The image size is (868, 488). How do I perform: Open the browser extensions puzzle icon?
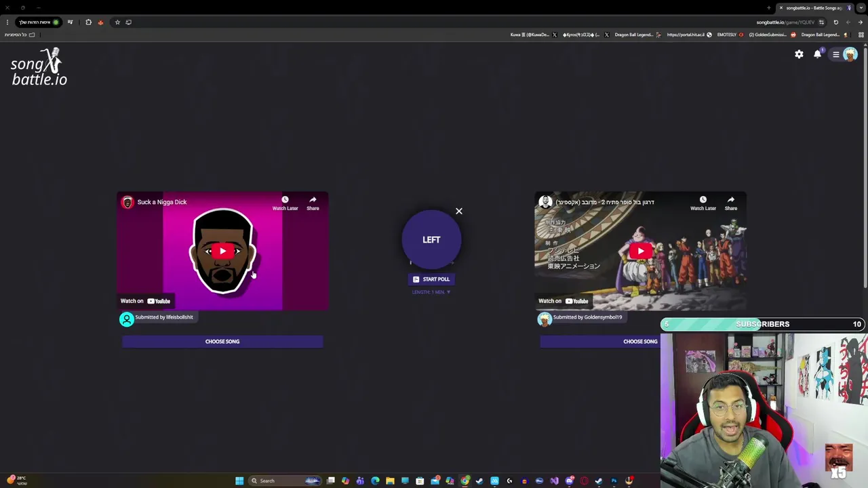tap(88, 22)
